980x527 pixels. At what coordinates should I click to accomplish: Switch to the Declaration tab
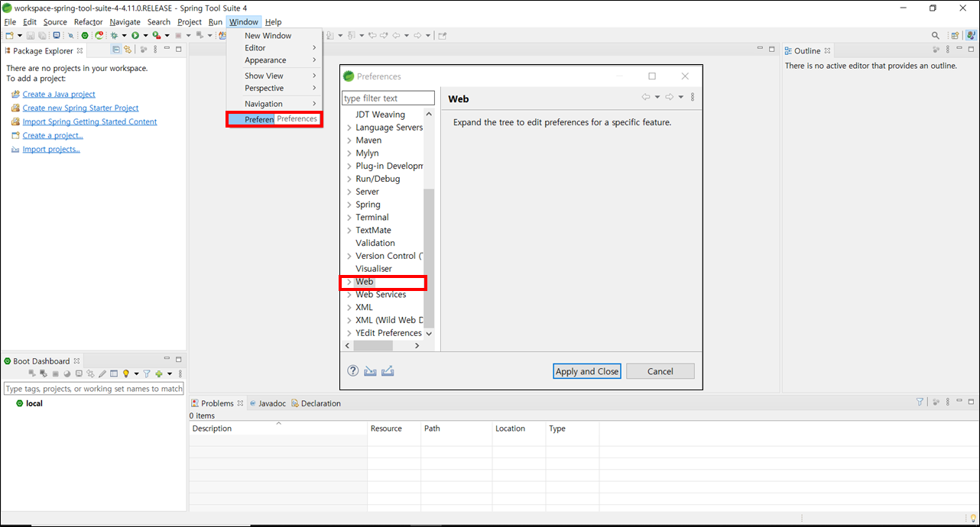316,403
